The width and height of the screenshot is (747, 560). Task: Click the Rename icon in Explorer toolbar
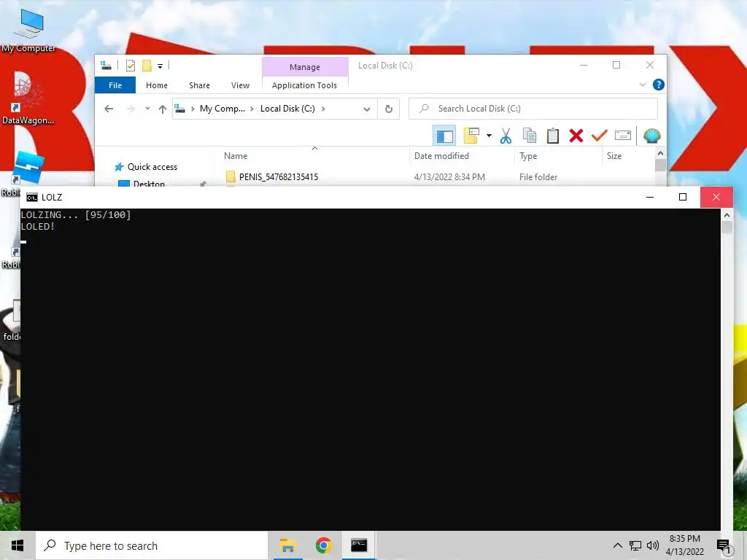tap(623, 136)
